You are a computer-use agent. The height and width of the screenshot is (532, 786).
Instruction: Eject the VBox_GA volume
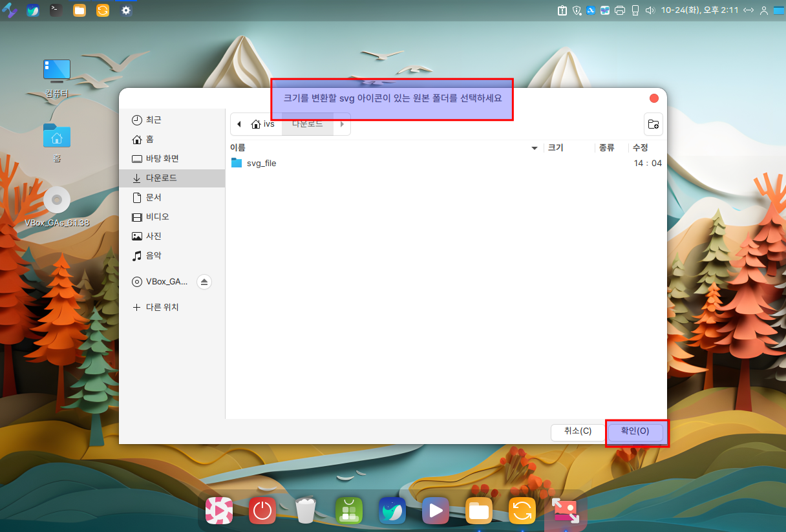[204, 282]
